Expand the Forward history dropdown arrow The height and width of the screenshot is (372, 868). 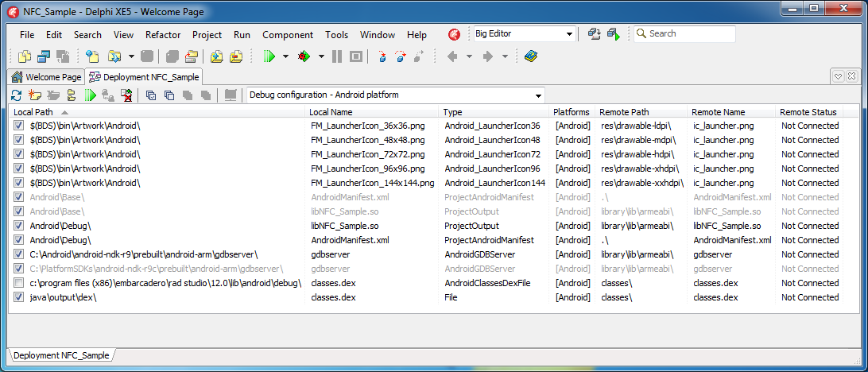[505, 56]
